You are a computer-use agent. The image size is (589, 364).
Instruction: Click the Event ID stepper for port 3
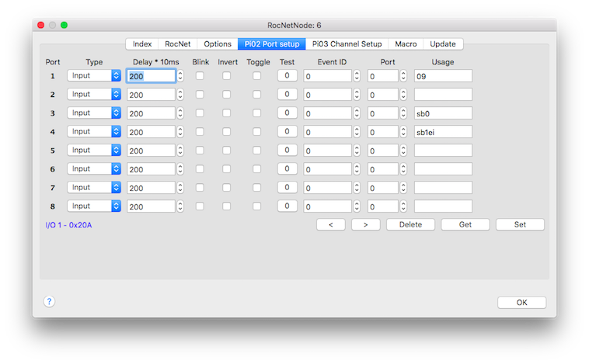357,113
